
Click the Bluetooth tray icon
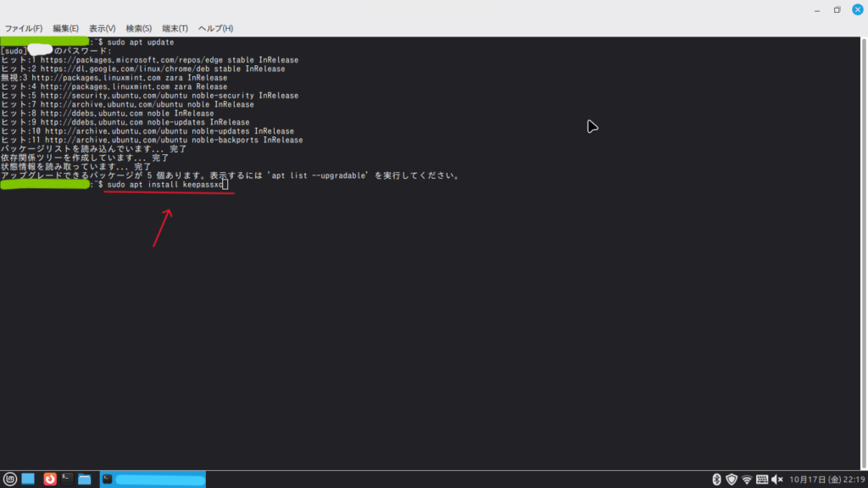coord(715,480)
